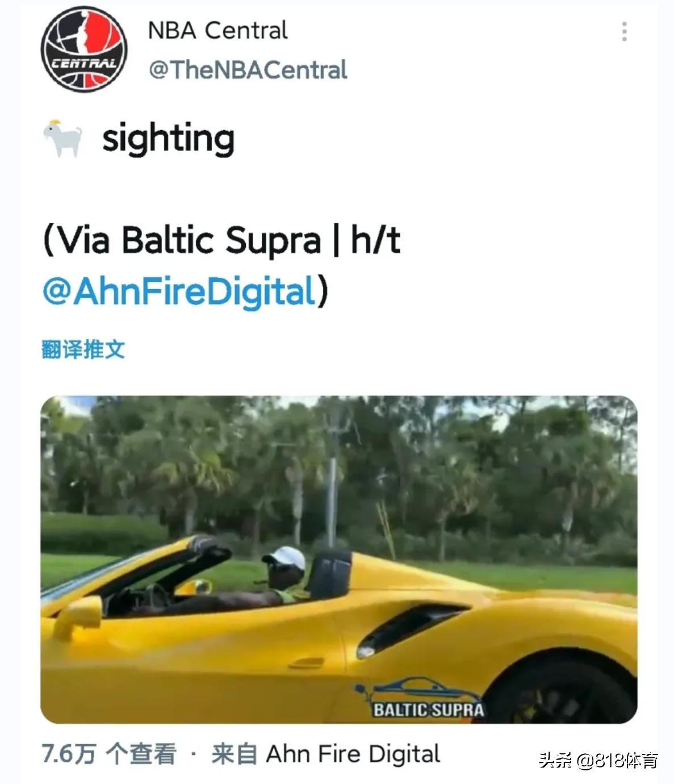This screenshot has width=674, height=784.
Task: Open the NBA Central display name
Action: pos(217,31)
